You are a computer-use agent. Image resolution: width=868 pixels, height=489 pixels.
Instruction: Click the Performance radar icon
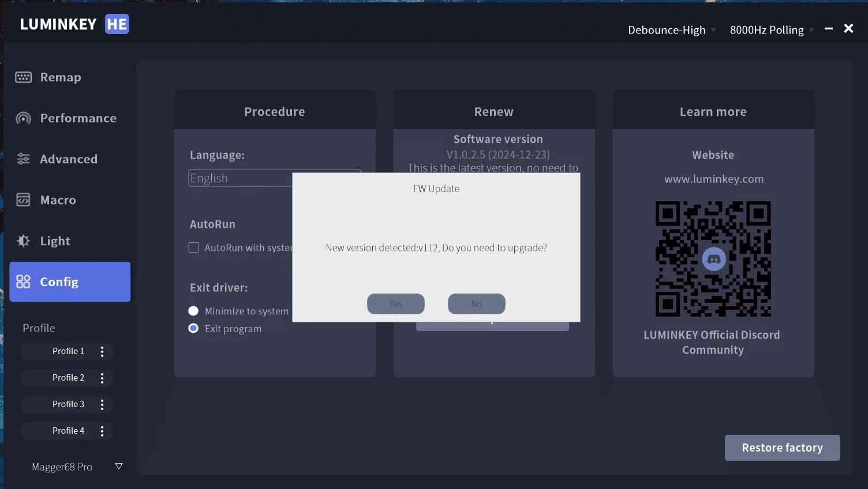coord(23,118)
